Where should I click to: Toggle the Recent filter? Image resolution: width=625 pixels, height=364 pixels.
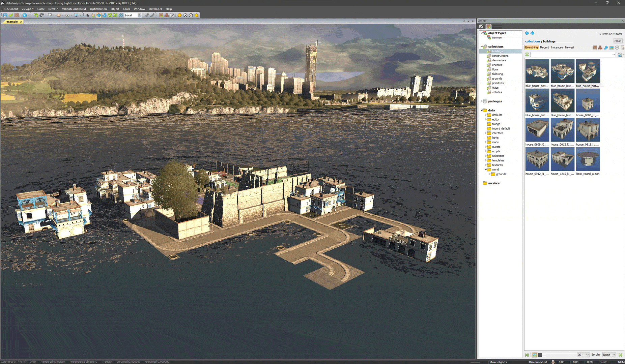tap(544, 48)
